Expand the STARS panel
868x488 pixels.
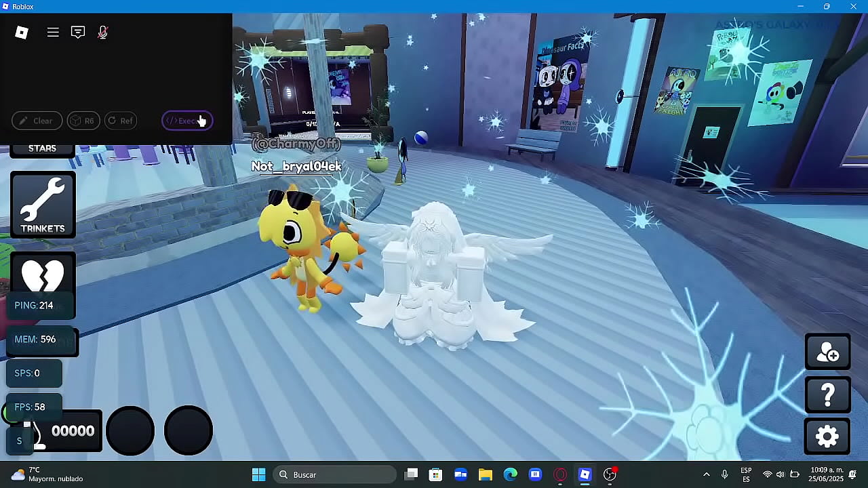(42, 148)
